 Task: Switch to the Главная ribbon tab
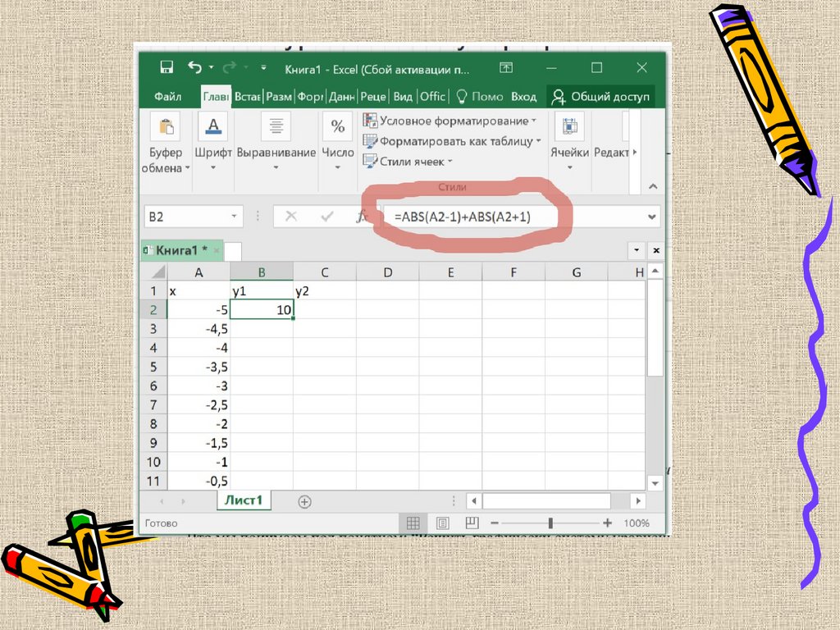coord(216,97)
